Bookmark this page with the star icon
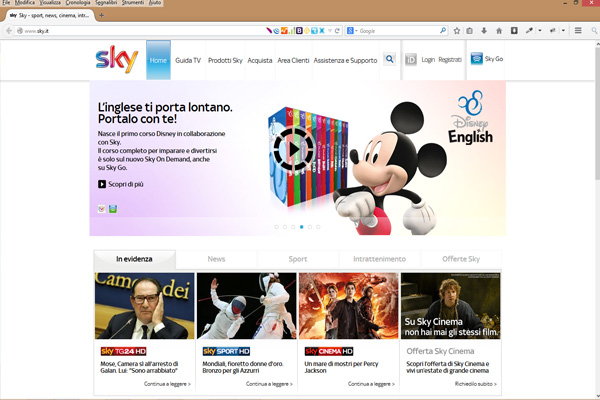The width and height of the screenshot is (600, 400). pos(457,31)
